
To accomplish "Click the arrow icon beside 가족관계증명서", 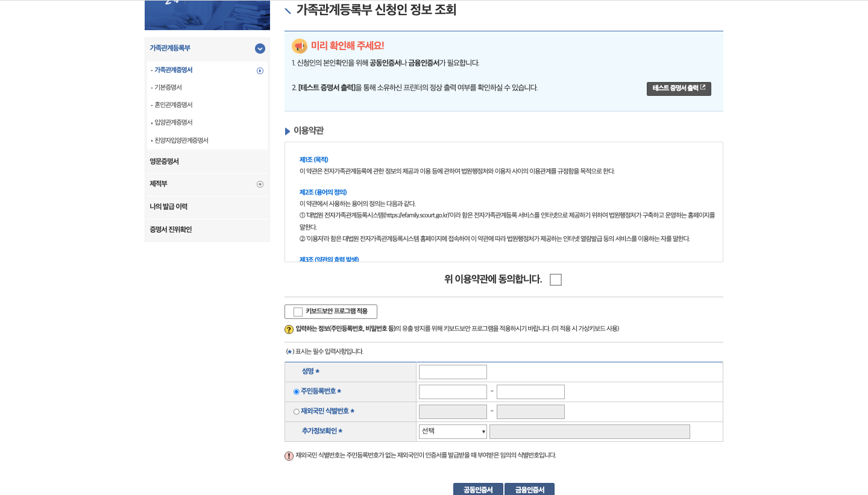I will (x=260, y=71).
